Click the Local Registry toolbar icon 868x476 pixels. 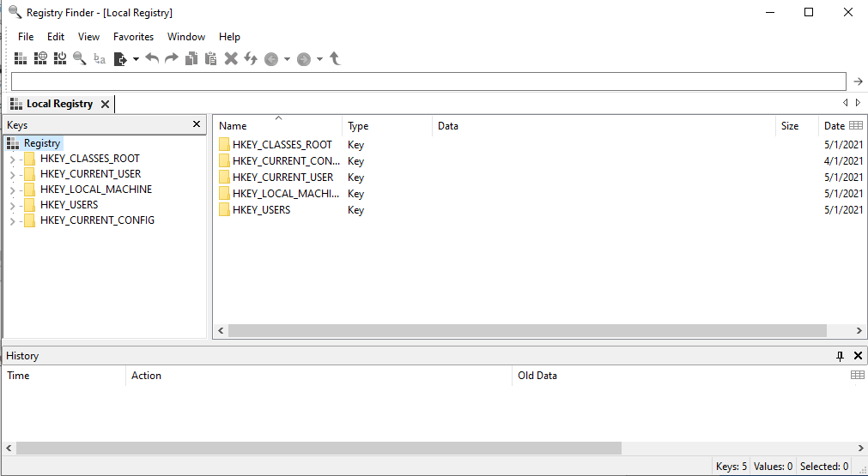pos(21,58)
